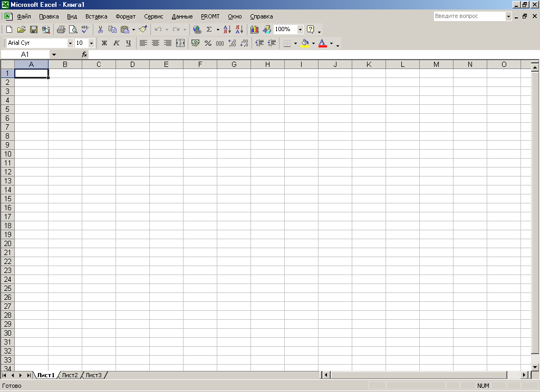
Task: Click Select All corner button
Action: click(x=7, y=64)
